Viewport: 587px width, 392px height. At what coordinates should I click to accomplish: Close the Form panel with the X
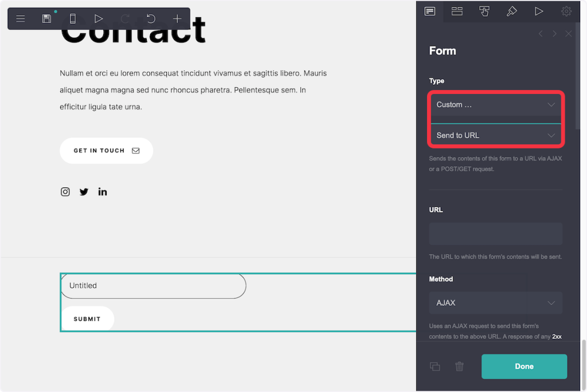point(569,34)
